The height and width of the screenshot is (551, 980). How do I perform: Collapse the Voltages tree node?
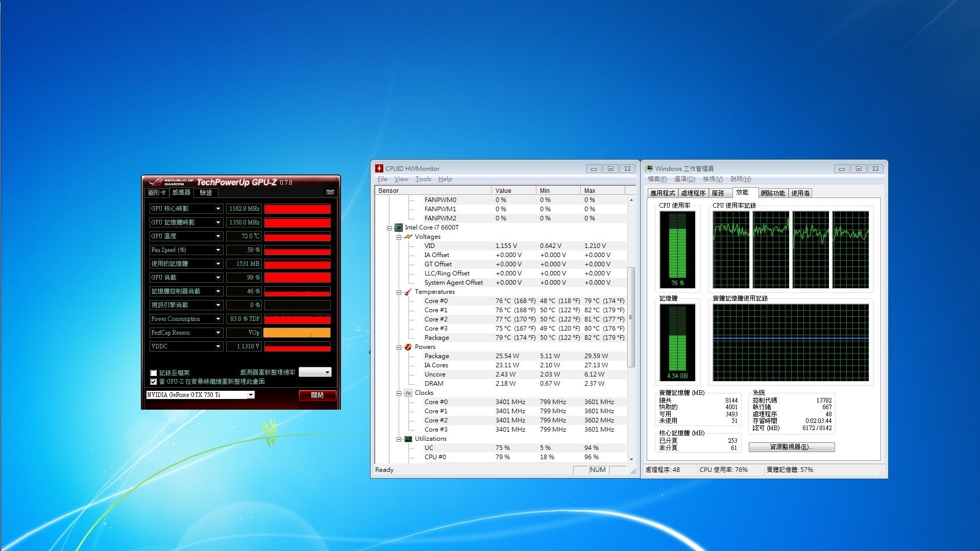399,237
